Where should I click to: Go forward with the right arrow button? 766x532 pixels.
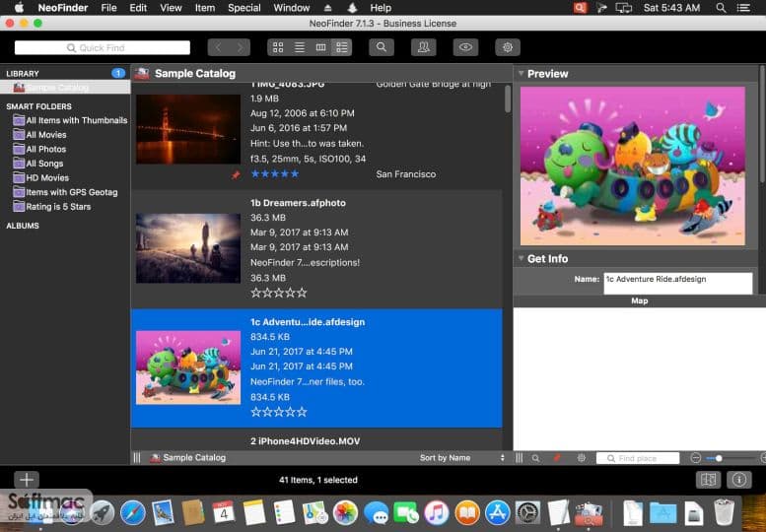point(240,47)
